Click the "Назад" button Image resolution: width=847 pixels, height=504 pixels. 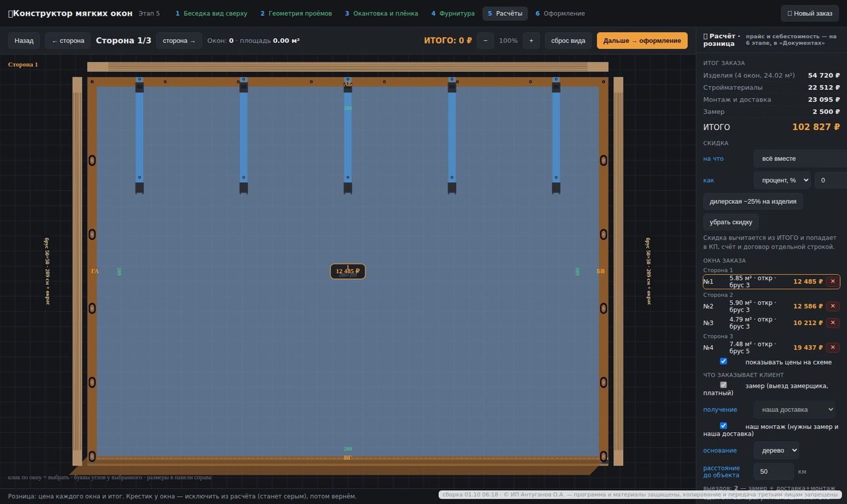point(24,41)
